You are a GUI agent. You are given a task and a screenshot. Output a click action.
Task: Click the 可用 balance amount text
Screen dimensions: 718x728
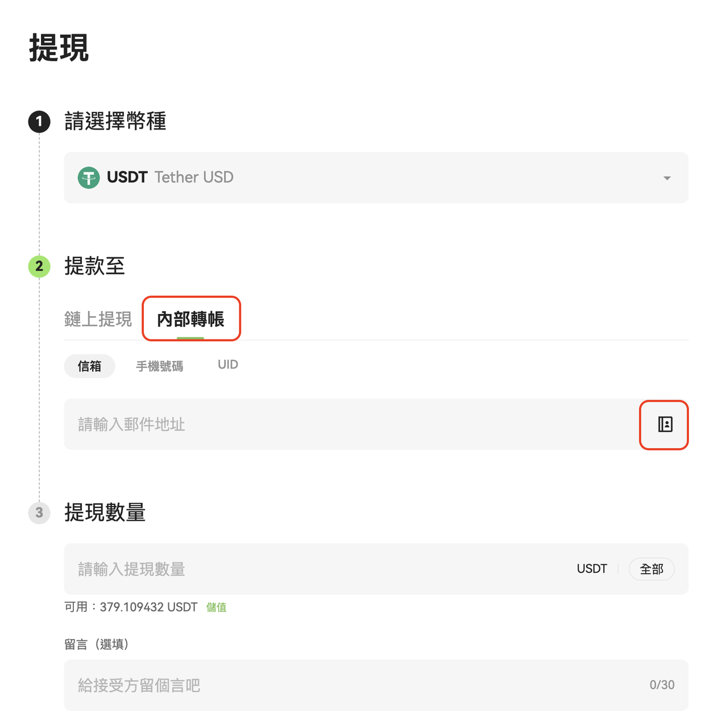pyautogui.click(x=148, y=607)
